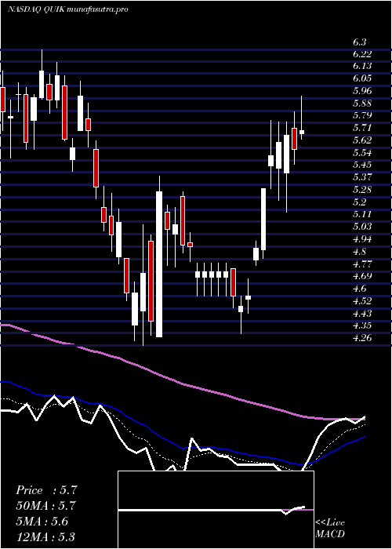Viewport: 392px width, 549px height.
Task: Click the 6.3 price axis label
Action: tap(359, 42)
